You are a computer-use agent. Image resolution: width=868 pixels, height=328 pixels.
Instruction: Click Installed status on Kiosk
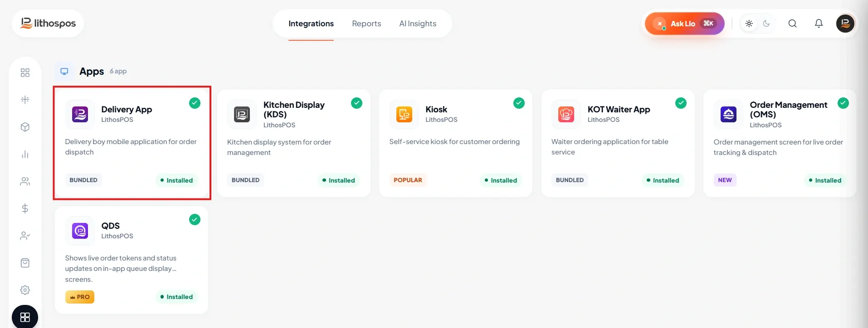tap(501, 180)
